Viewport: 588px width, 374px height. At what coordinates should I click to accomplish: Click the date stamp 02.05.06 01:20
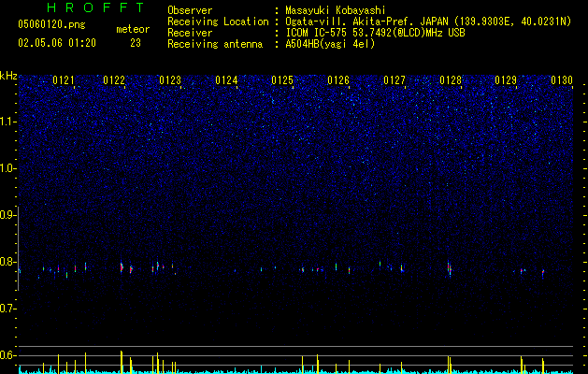pyautogui.click(x=57, y=43)
